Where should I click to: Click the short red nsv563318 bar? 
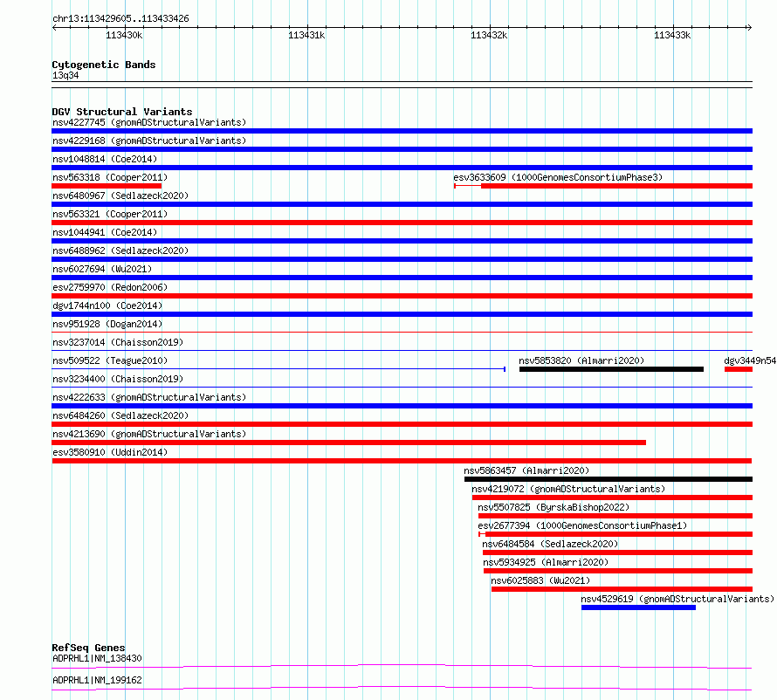(x=107, y=186)
